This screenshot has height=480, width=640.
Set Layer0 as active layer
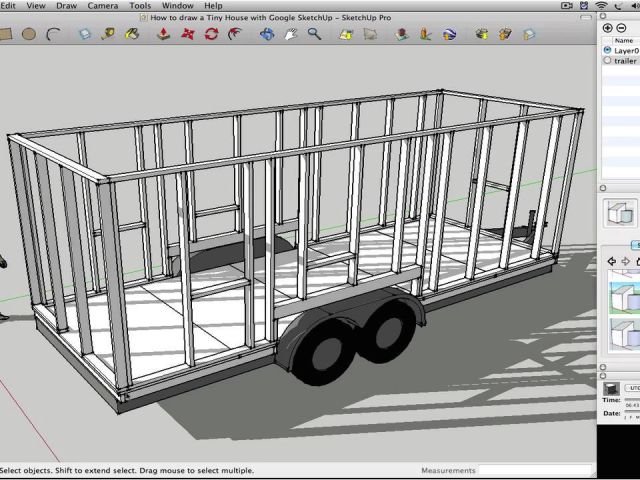(608, 50)
